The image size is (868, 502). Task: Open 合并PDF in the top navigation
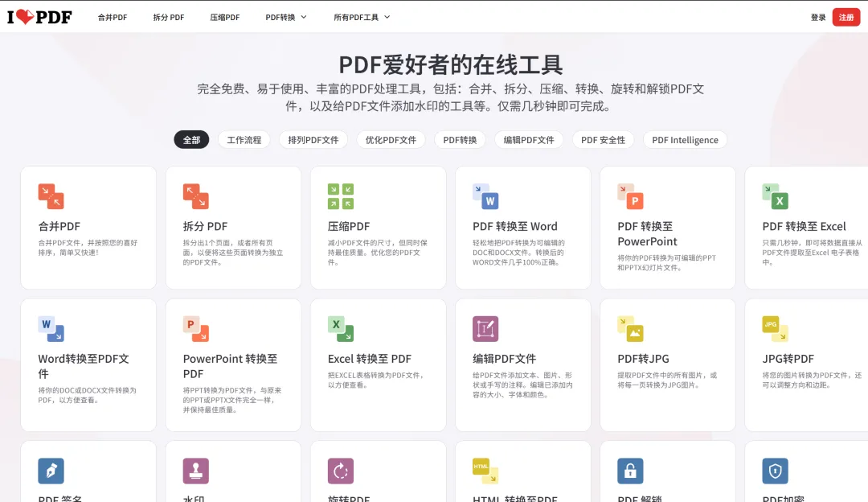pyautogui.click(x=113, y=17)
